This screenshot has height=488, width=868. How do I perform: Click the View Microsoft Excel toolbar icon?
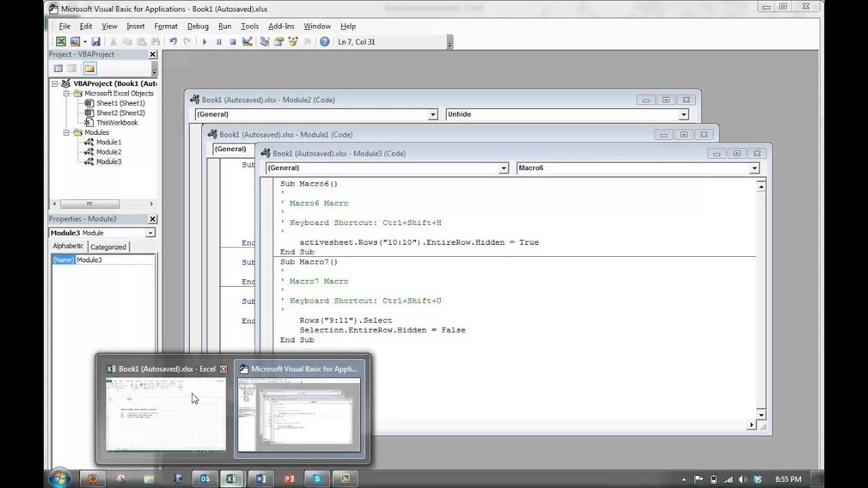(x=61, y=42)
